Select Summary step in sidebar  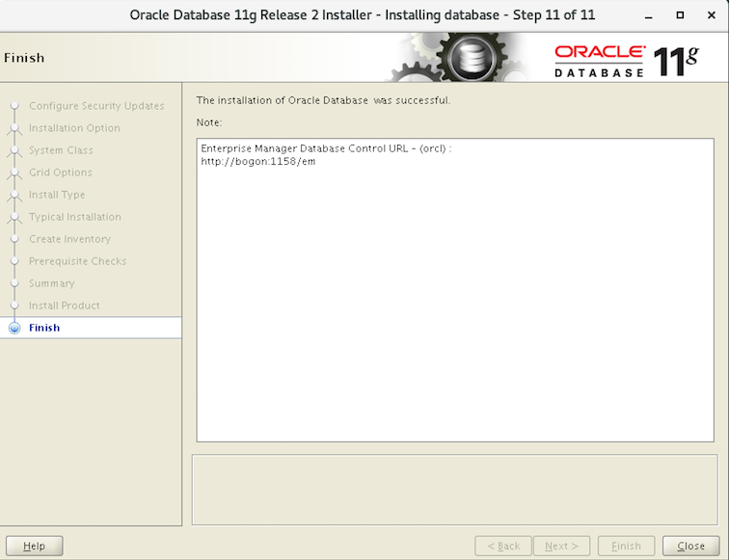(x=52, y=283)
